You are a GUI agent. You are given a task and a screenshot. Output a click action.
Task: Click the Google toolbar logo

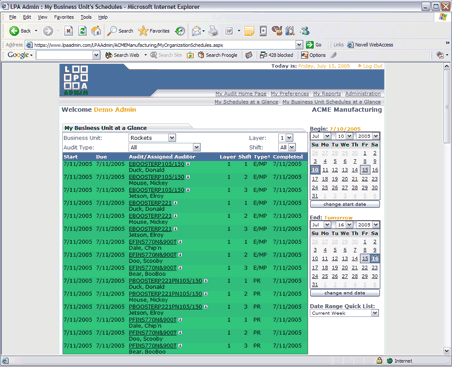point(18,55)
